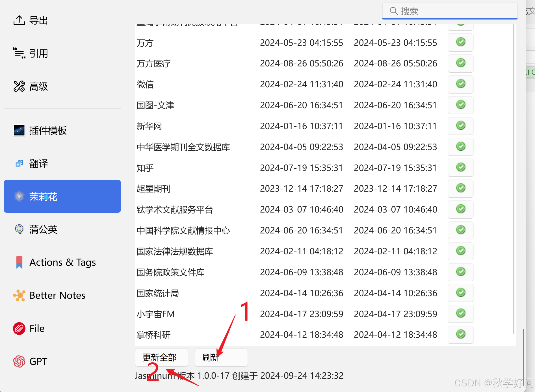Screen dimensions: 535x392
Task: Open the 高级 settings pane
Action: click(x=62, y=86)
